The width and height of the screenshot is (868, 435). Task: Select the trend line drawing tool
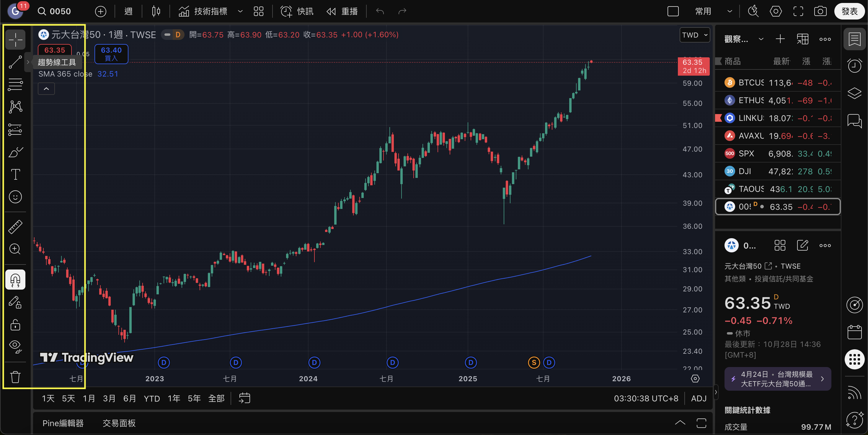pos(15,62)
